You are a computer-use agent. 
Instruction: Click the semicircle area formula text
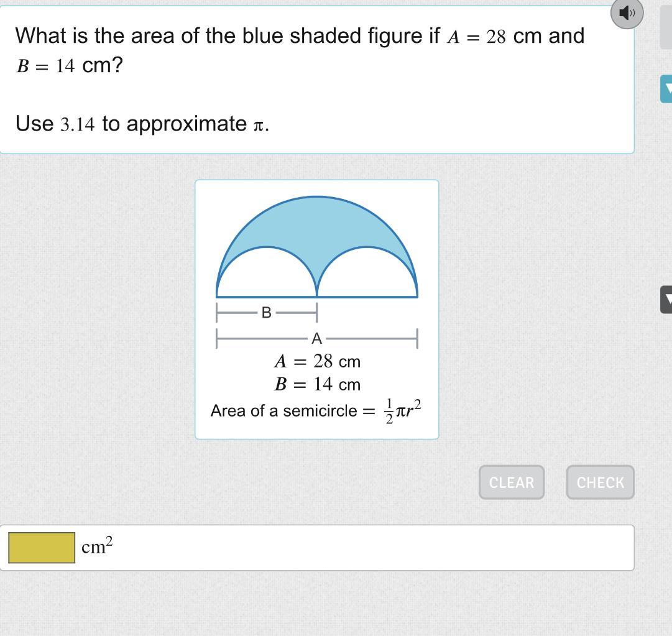tap(316, 410)
